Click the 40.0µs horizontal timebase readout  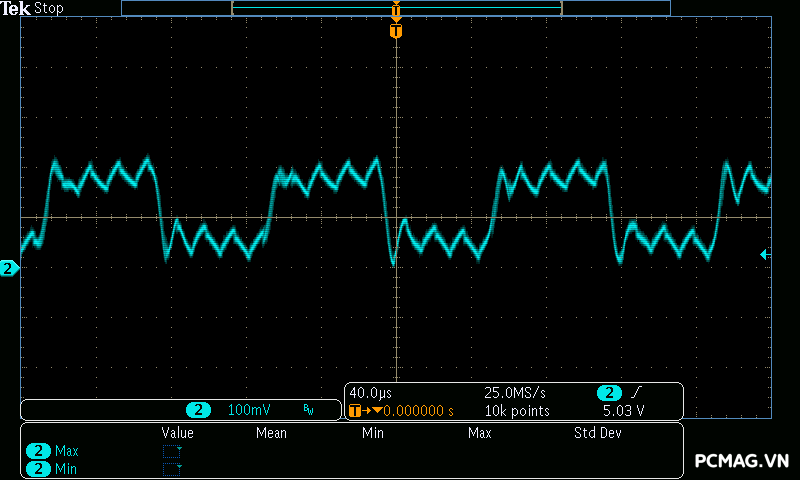(372, 393)
